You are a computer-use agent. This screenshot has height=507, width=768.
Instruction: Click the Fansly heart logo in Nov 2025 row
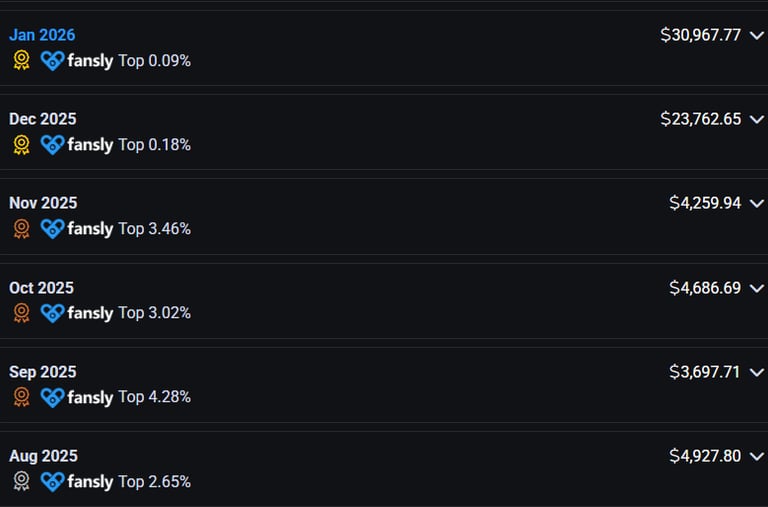tap(53, 229)
